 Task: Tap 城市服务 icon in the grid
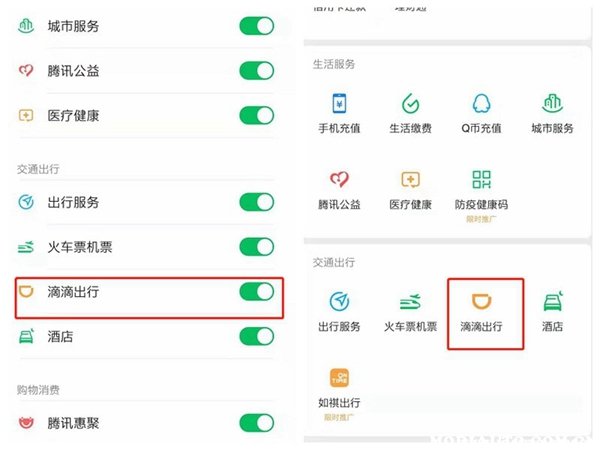[x=553, y=104]
